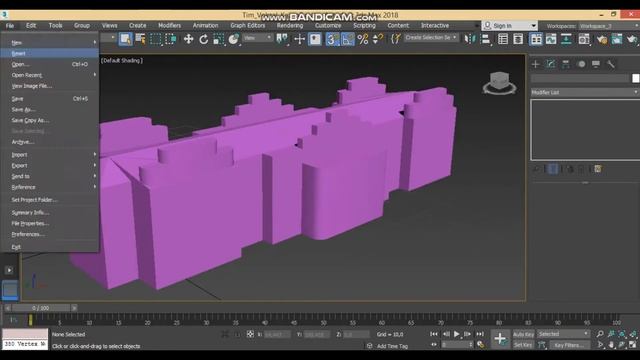Open Select by Name tool
Screen dimensions: 640x360
pos(140,39)
